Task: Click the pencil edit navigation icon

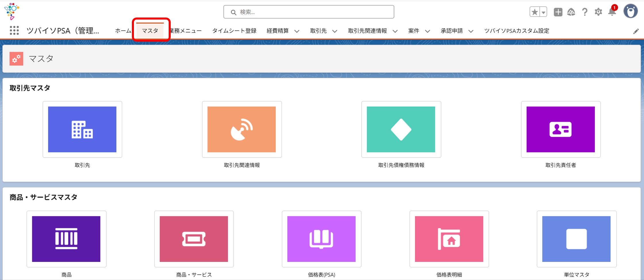Action: (x=636, y=31)
